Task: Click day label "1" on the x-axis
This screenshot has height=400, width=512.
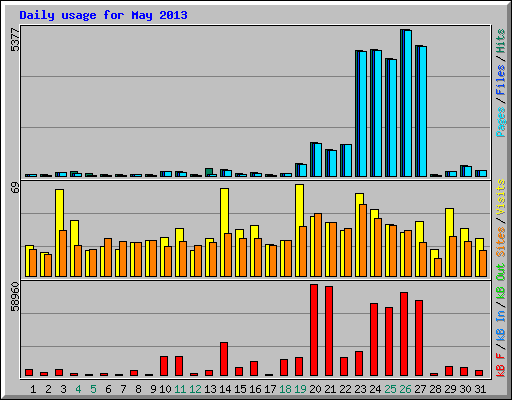Action: coord(33,389)
